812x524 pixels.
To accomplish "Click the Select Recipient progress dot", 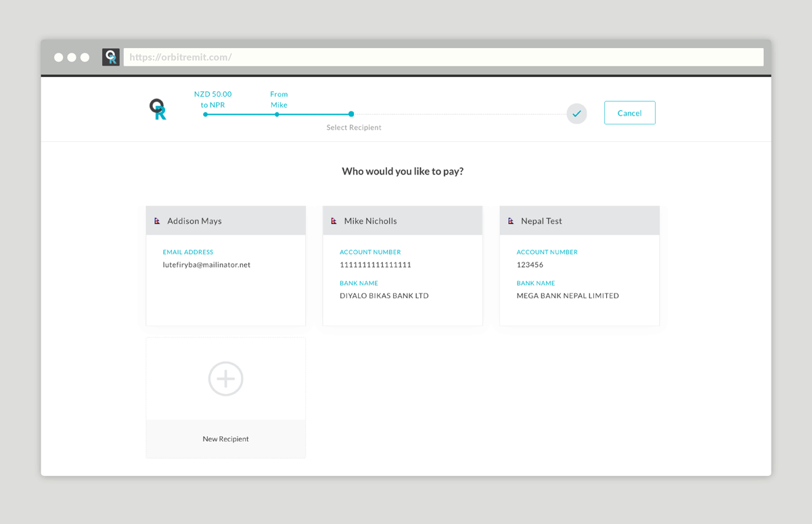I will click(351, 114).
